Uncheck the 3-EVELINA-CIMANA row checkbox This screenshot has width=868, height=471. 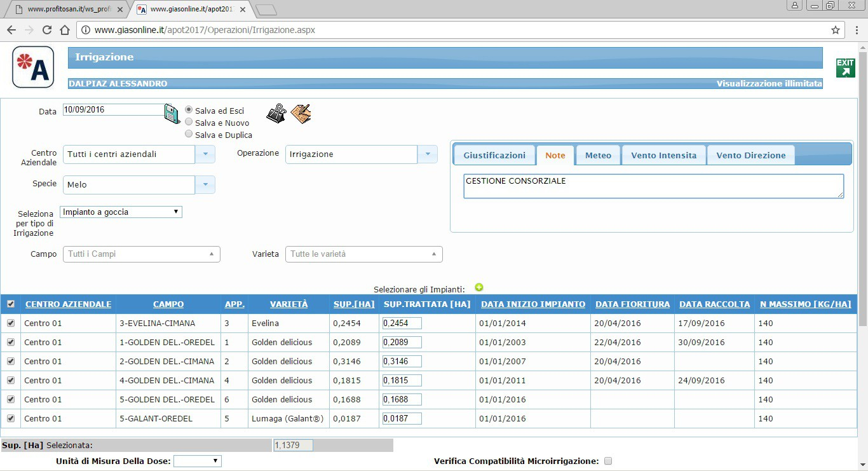click(10, 323)
